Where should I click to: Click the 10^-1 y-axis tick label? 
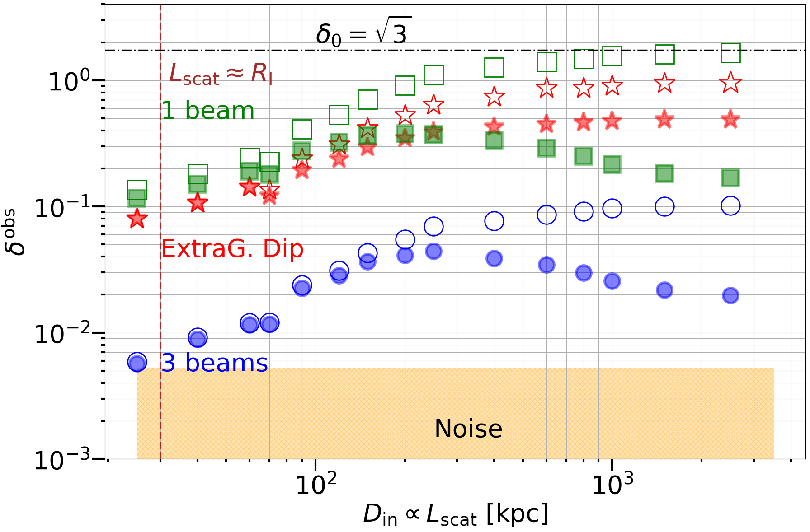pyautogui.click(x=63, y=207)
